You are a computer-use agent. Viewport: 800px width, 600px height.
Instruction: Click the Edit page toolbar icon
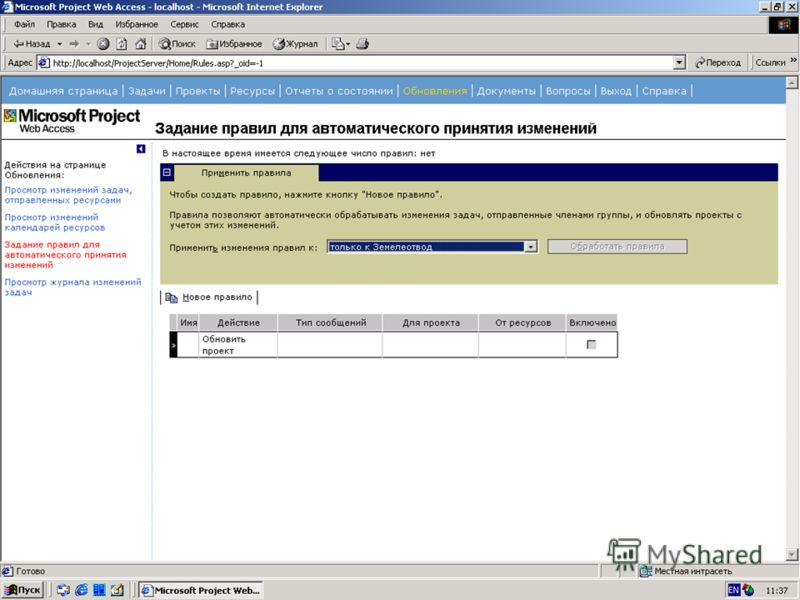[340, 44]
